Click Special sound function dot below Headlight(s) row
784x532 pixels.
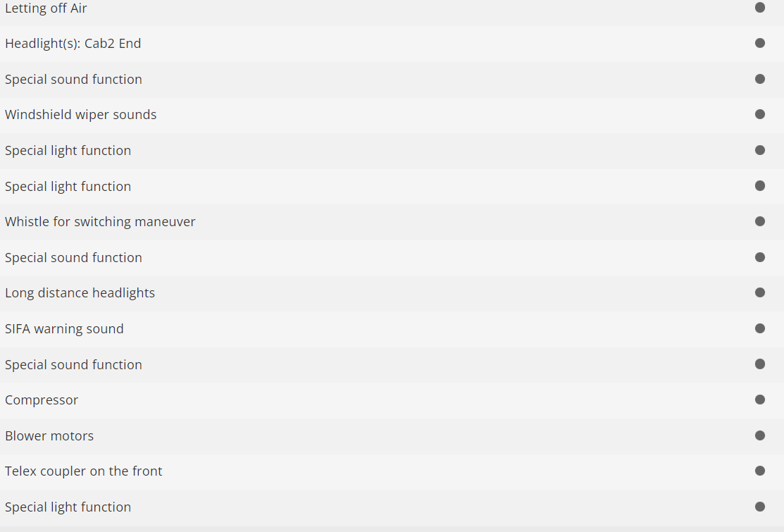point(760,79)
